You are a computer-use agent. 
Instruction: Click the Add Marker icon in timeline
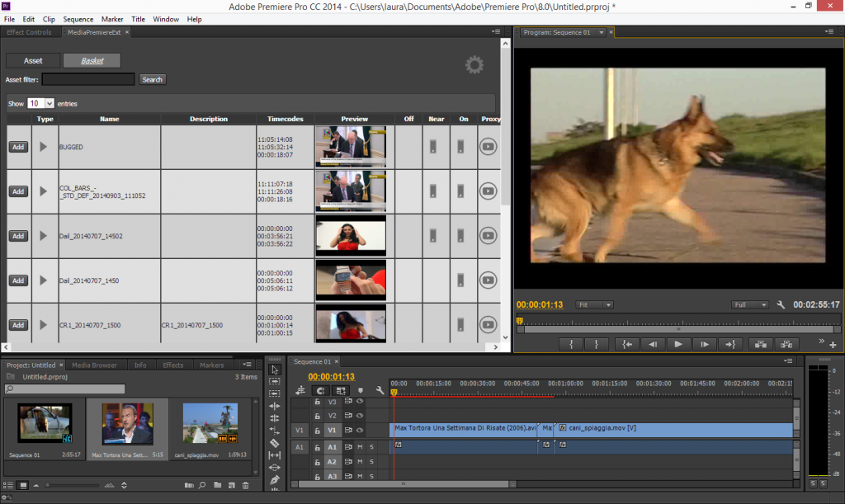pyautogui.click(x=361, y=390)
